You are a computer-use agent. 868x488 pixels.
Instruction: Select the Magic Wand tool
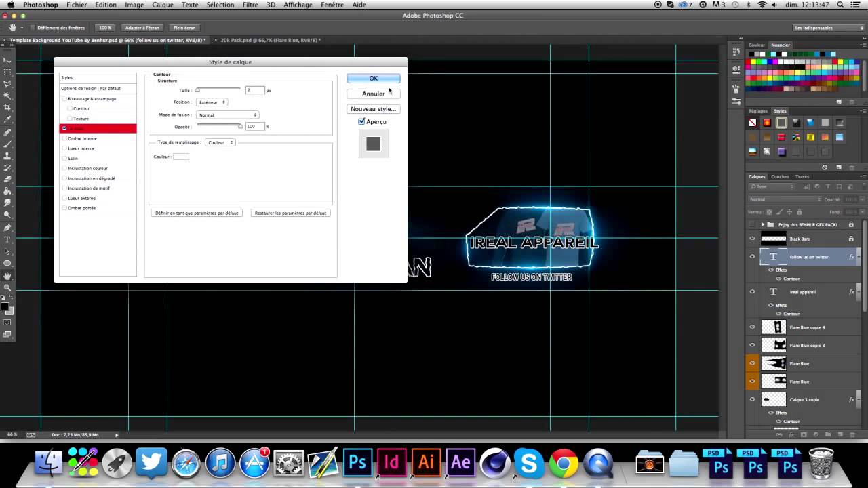pyautogui.click(x=7, y=96)
